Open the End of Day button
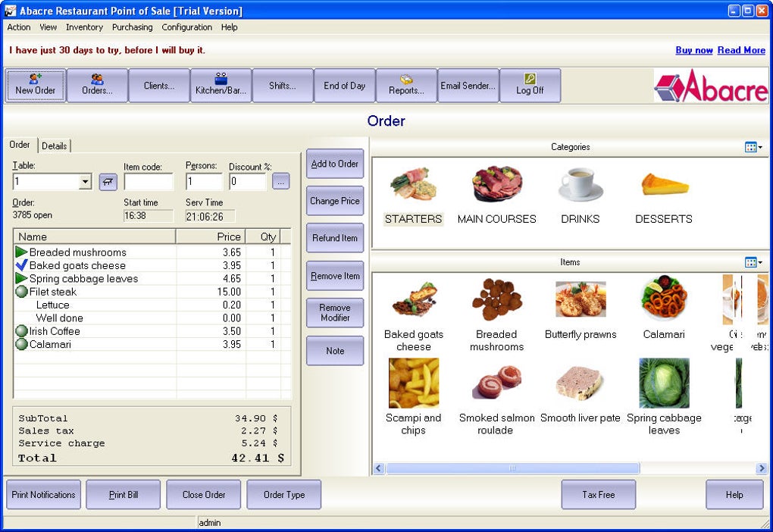This screenshot has height=532, width=773. (345, 86)
